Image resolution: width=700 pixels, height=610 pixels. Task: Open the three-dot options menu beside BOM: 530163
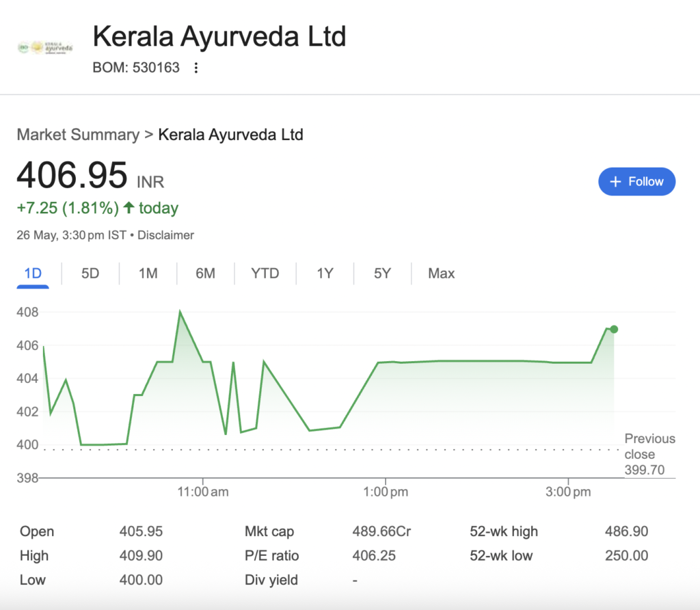coord(196,68)
